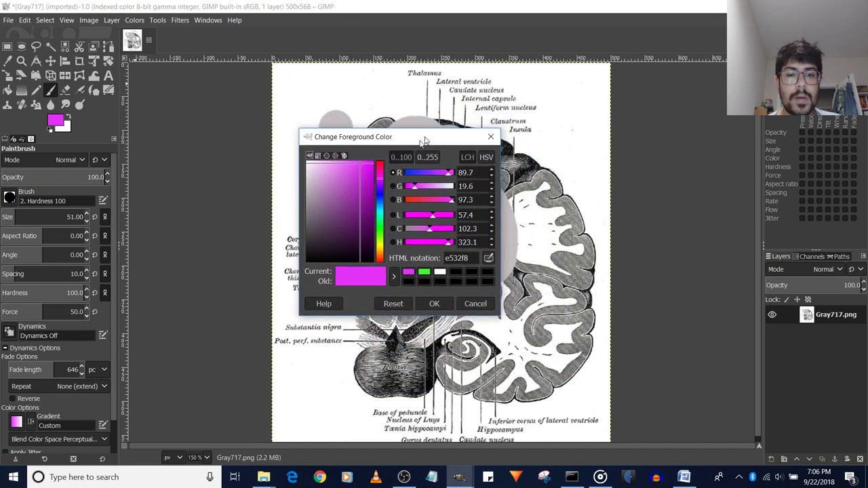Delete this layer icon in Layers panel
This screenshot has height=488, width=868.
point(860,459)
